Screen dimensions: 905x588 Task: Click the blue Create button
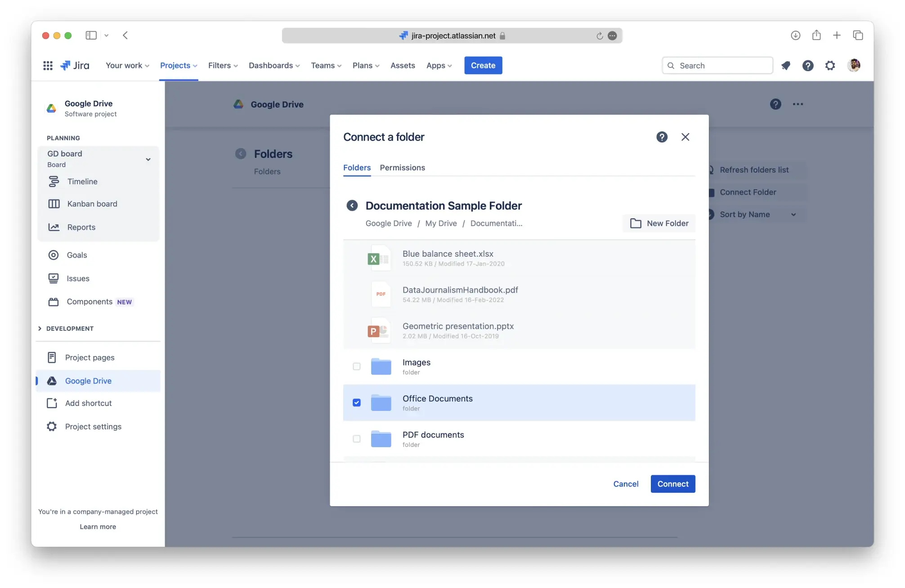tap(483, 66)
